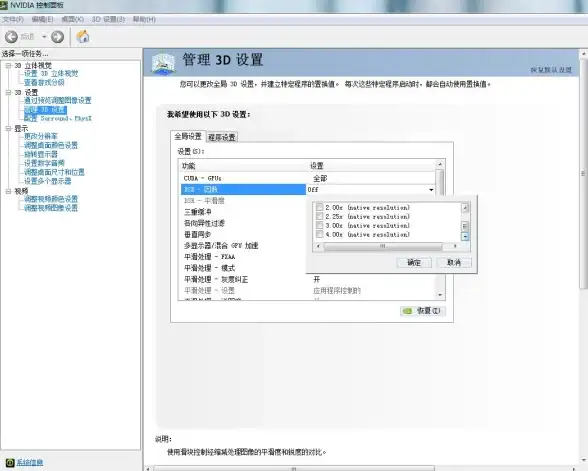Open 设置 3D 立体视觉 in task tree
The image size is (588, 471).
click(51, 74)
